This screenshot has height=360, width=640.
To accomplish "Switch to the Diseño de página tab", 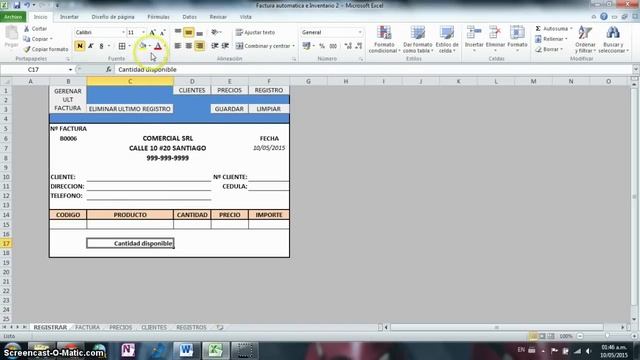I will pos(113,17).
